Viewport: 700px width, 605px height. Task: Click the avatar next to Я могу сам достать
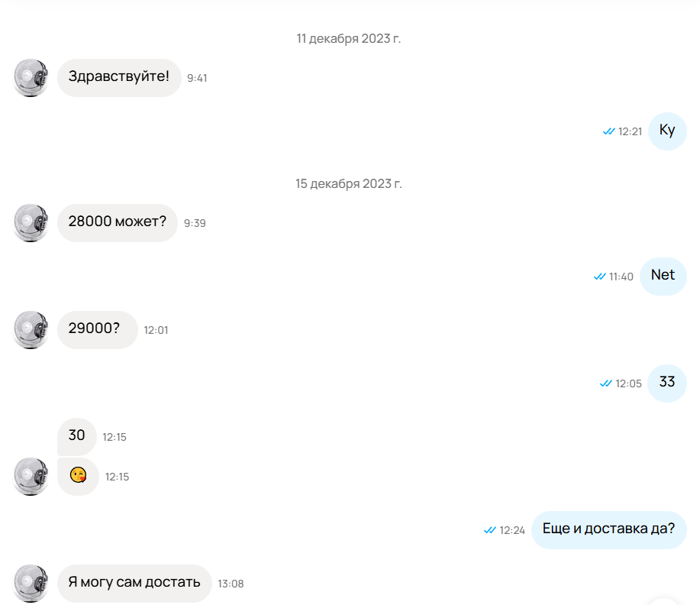(31, 583)
